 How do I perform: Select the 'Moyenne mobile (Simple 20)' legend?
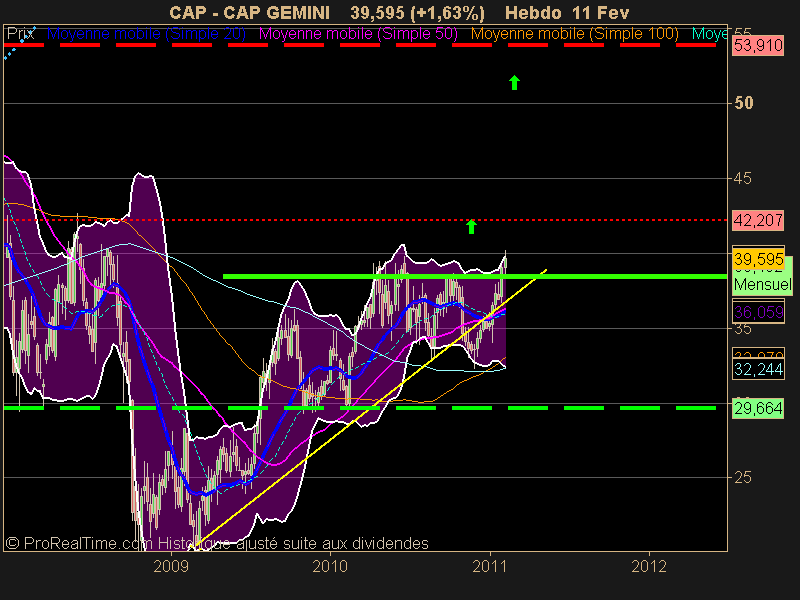click(146, 34)
